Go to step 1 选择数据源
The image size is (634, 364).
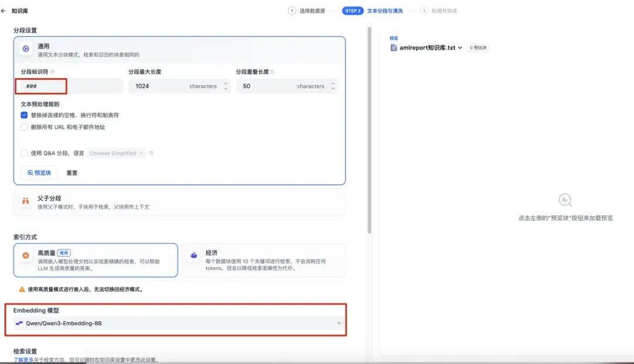tap(306, 11)
